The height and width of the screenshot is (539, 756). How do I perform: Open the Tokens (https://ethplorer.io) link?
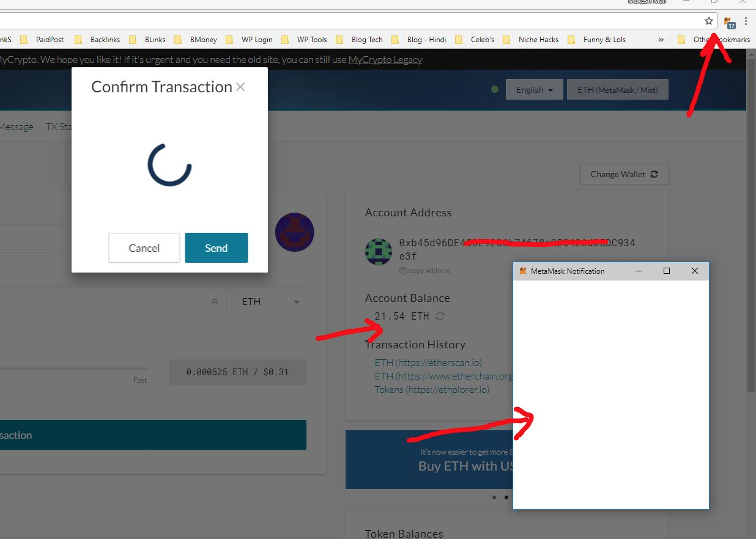432,389
